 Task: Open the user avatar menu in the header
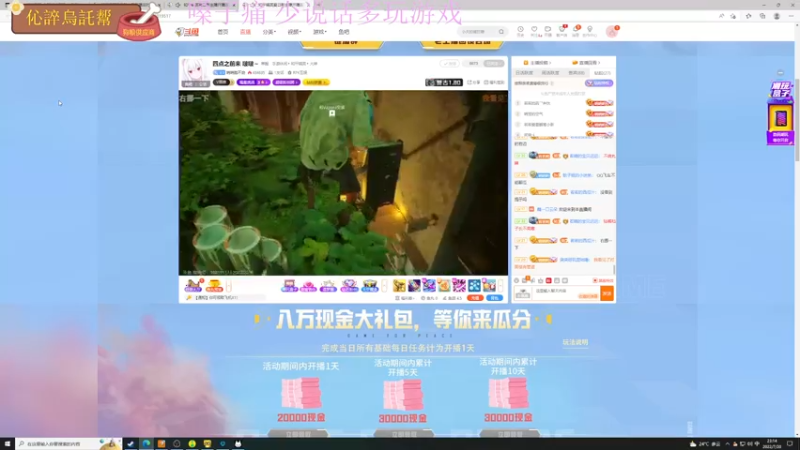pos(612,32)
